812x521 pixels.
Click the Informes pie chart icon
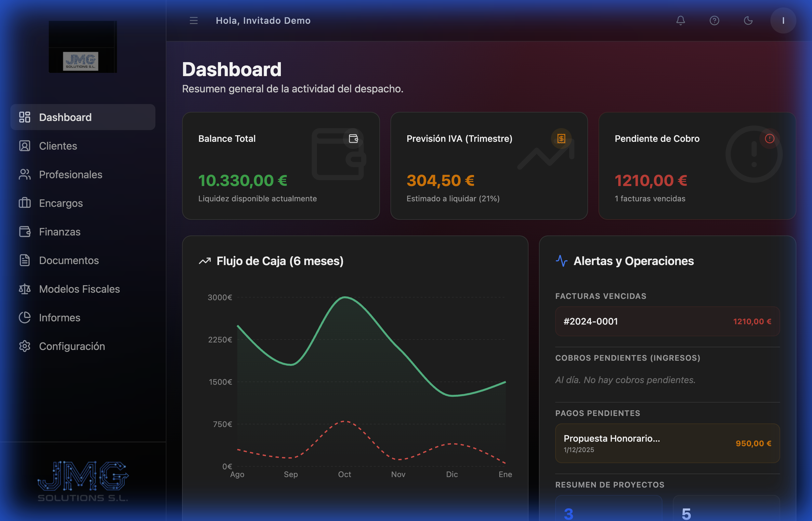tap(25, 318)
